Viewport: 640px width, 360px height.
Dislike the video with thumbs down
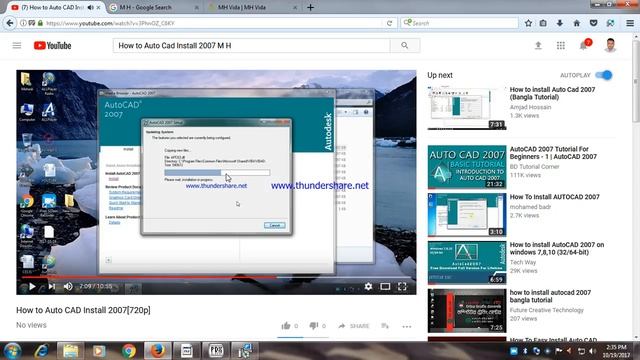(x=313, y=326)
